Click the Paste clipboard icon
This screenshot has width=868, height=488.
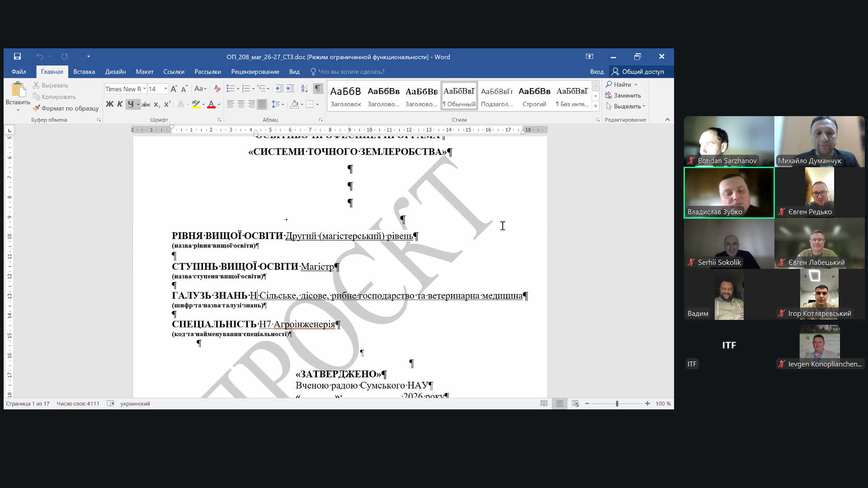point(18,90)
